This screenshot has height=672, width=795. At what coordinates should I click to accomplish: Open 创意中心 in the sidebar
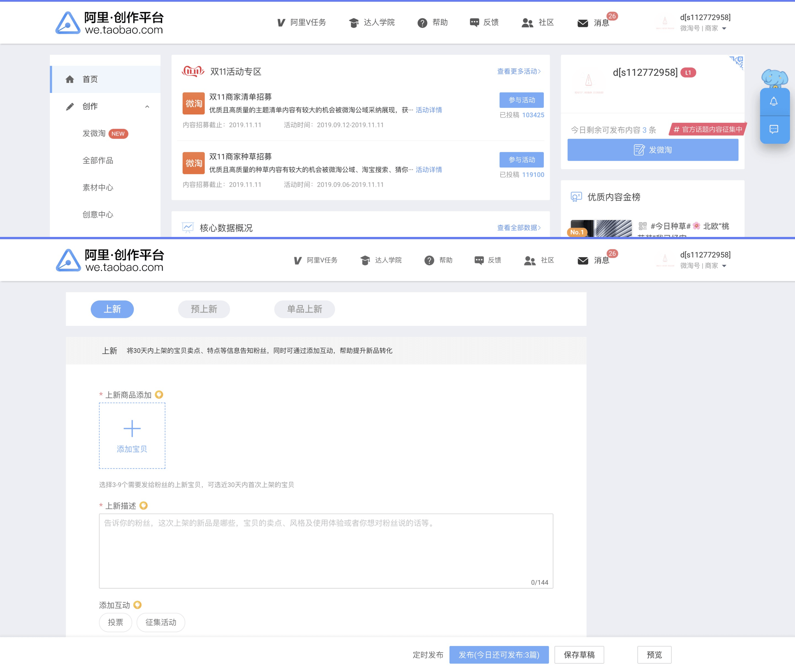tap(98, 214)
